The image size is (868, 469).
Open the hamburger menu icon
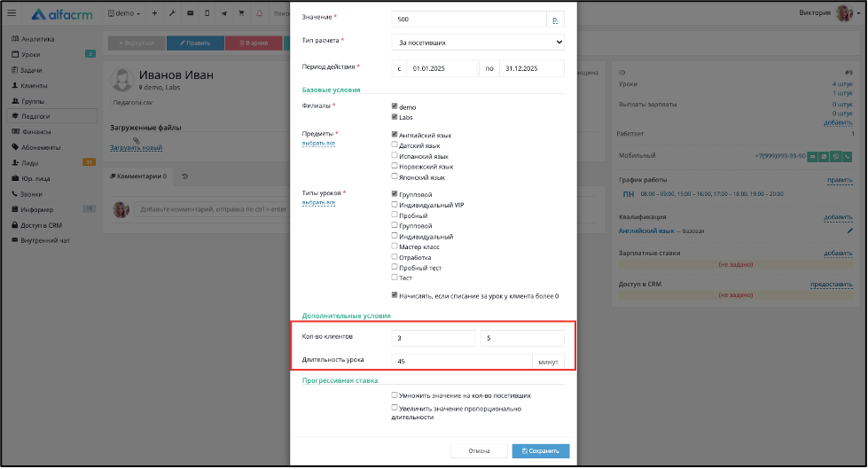[12, 13]
